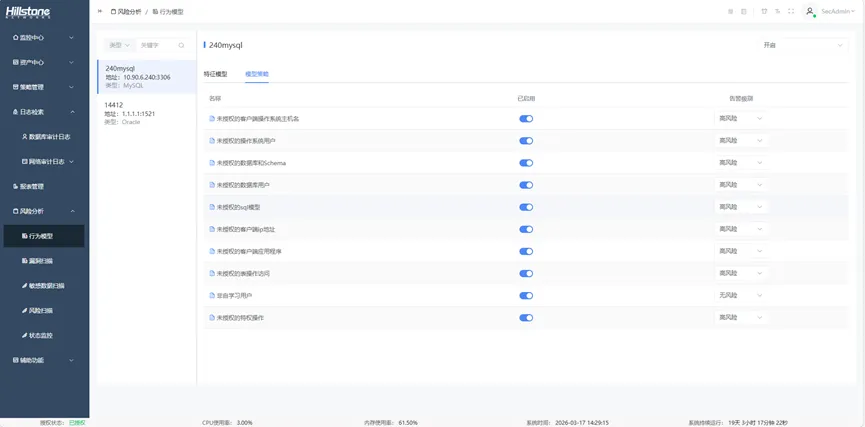865x427 pixels.
Task: Click the file icon of 未授权的客户端应用程序 row
Action: pyautogui.click(x=212, y=251)
